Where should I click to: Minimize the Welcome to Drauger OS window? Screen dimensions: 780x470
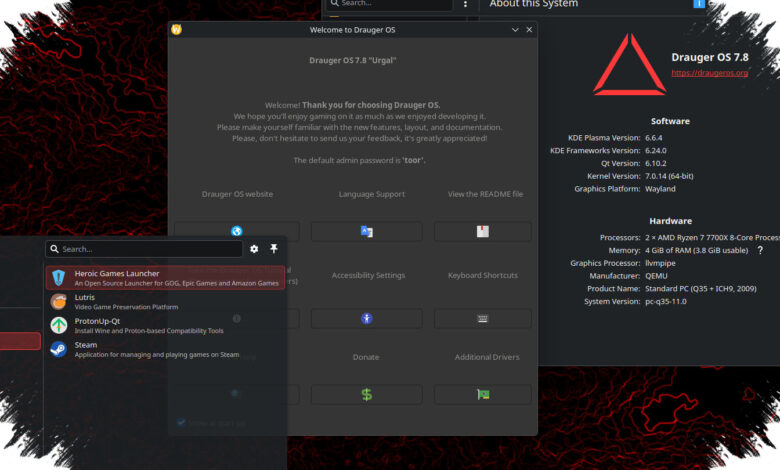(515, 30)
